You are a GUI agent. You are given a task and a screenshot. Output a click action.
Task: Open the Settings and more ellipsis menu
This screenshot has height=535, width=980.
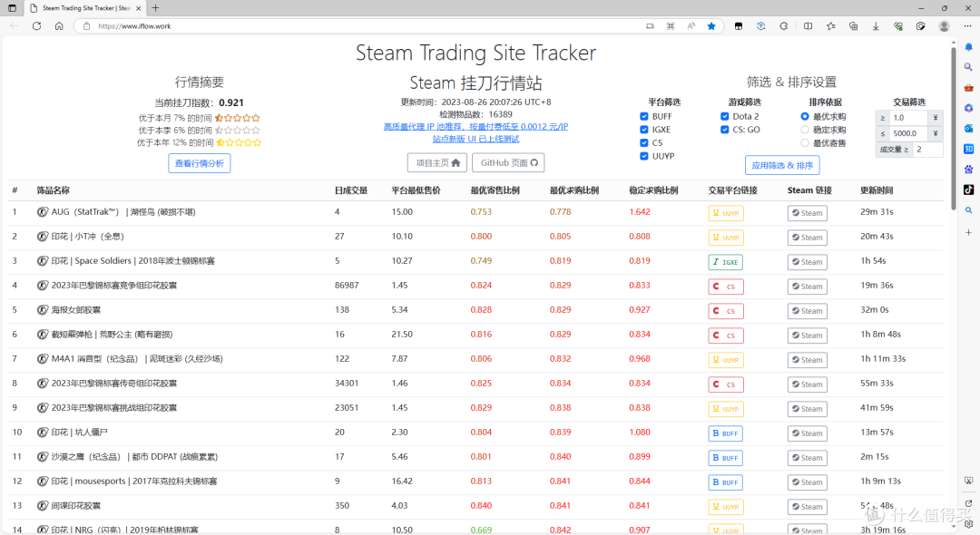[x=967, y=26]
